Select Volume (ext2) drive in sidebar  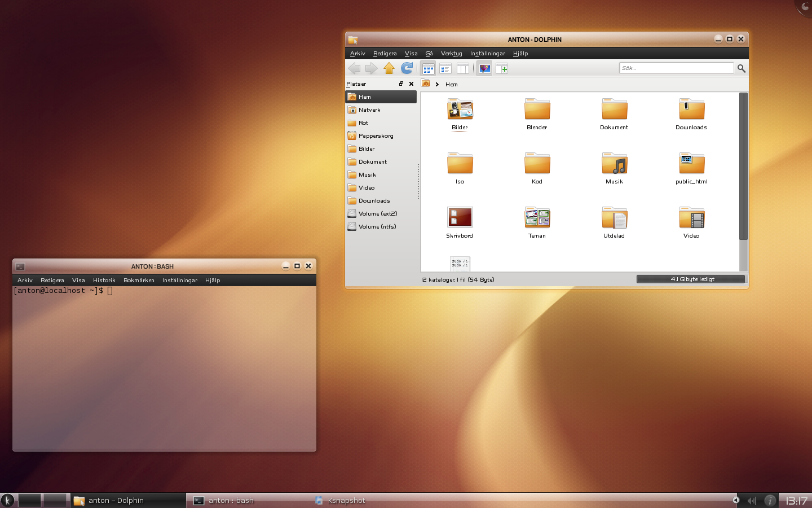(x=381, y=214)
